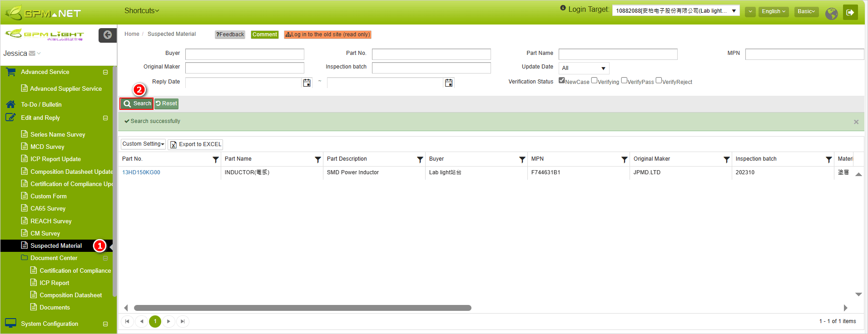The width and height of the screenshot is (868, 334).
Task: Click the Original Maker column filter icon
Action: pos(727,159)
